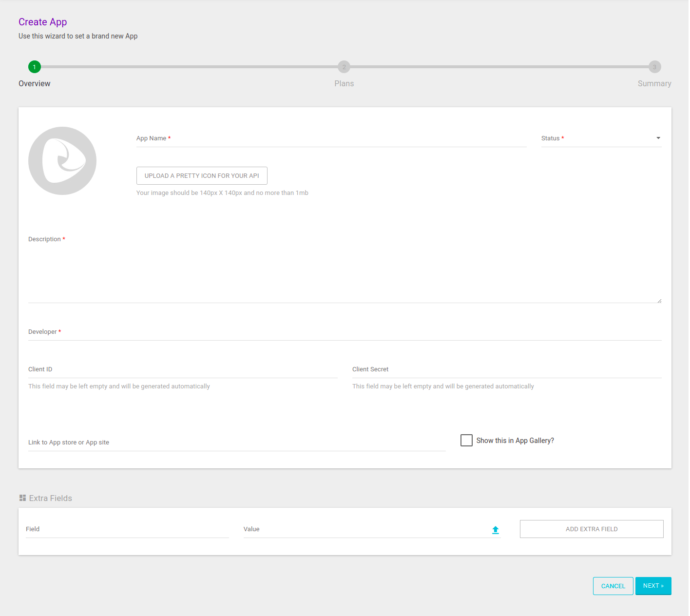Select the green step 1 circle
690x616 pixels.
click(34, 67)
